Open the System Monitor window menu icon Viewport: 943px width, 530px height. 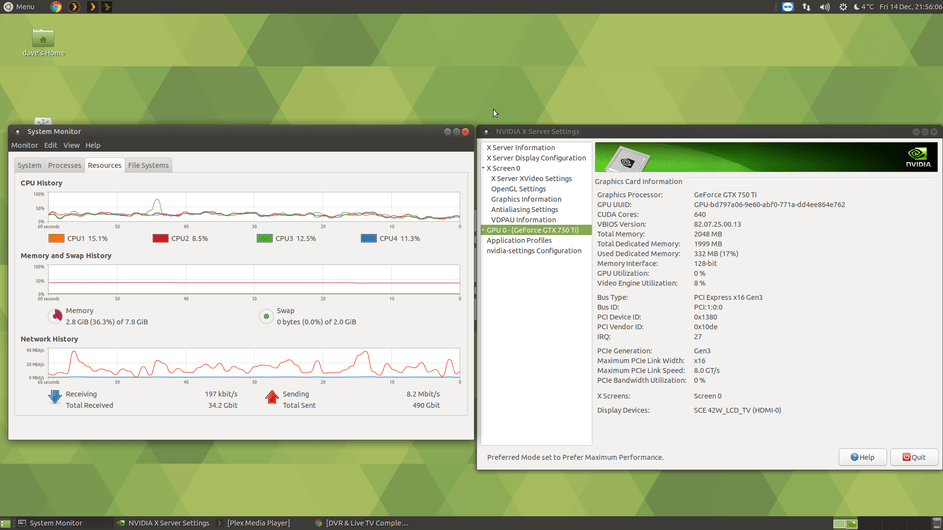pyautogui.click(x=17, y=132)
